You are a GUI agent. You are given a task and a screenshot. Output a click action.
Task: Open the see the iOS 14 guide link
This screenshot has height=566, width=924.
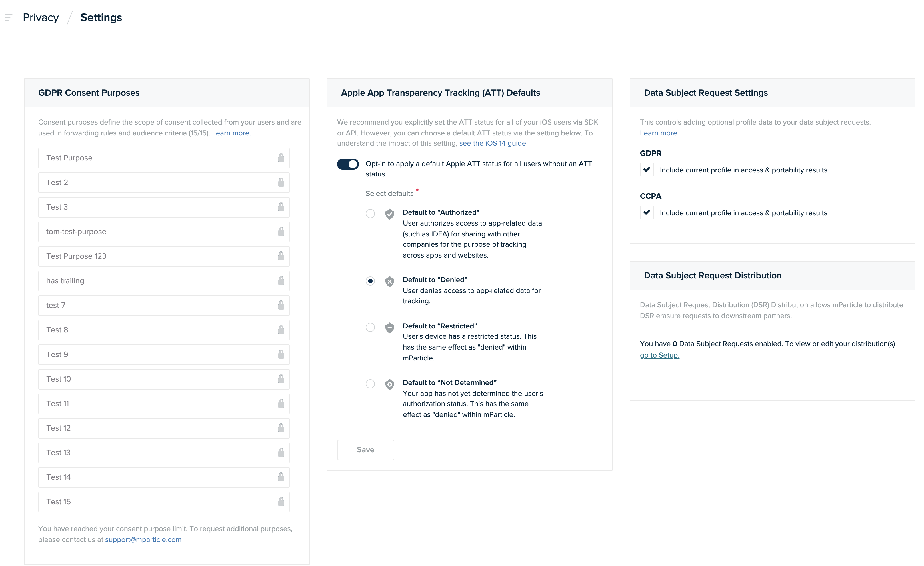point(493,143)
